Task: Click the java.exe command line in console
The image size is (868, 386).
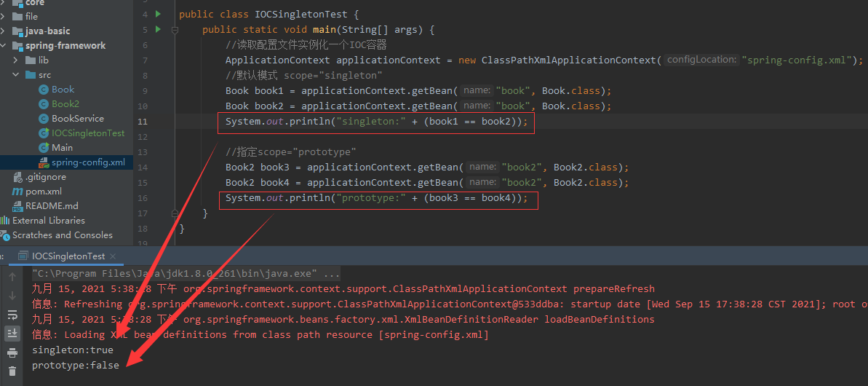Action: 186,274
